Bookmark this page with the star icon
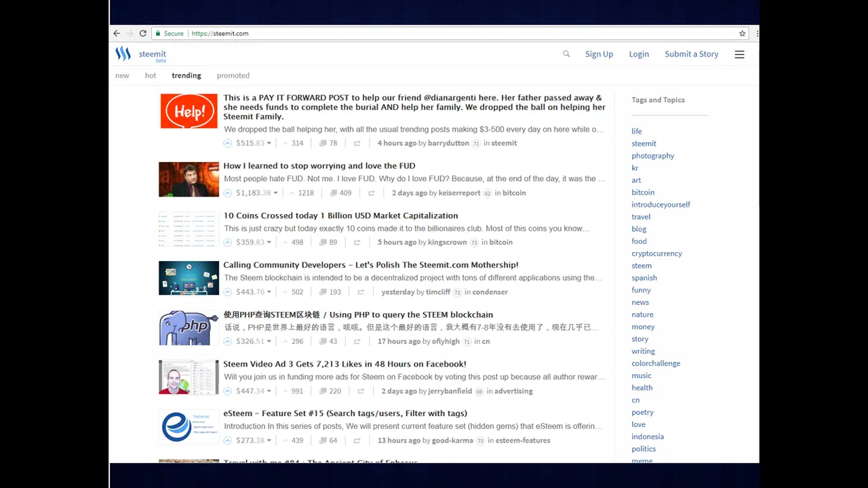 743,33
